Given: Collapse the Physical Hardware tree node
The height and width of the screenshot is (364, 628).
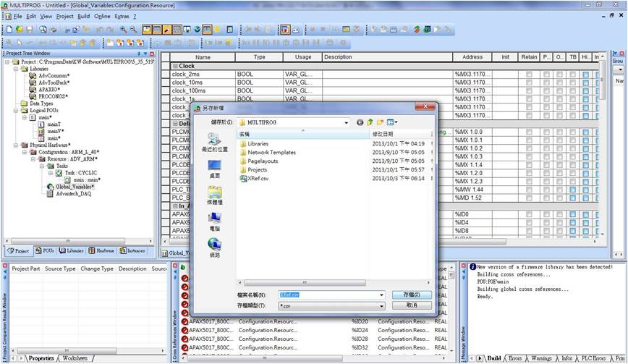Looking at the screenshot, I should (16, 145).
